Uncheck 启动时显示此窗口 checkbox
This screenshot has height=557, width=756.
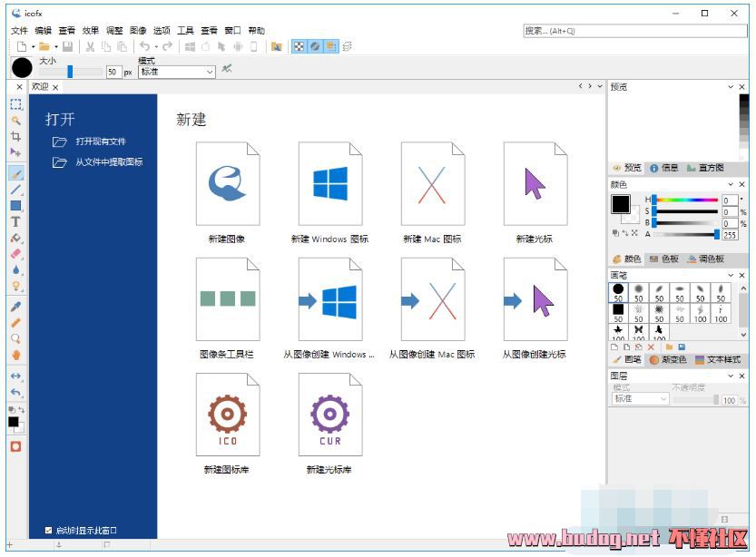(48, 530)
